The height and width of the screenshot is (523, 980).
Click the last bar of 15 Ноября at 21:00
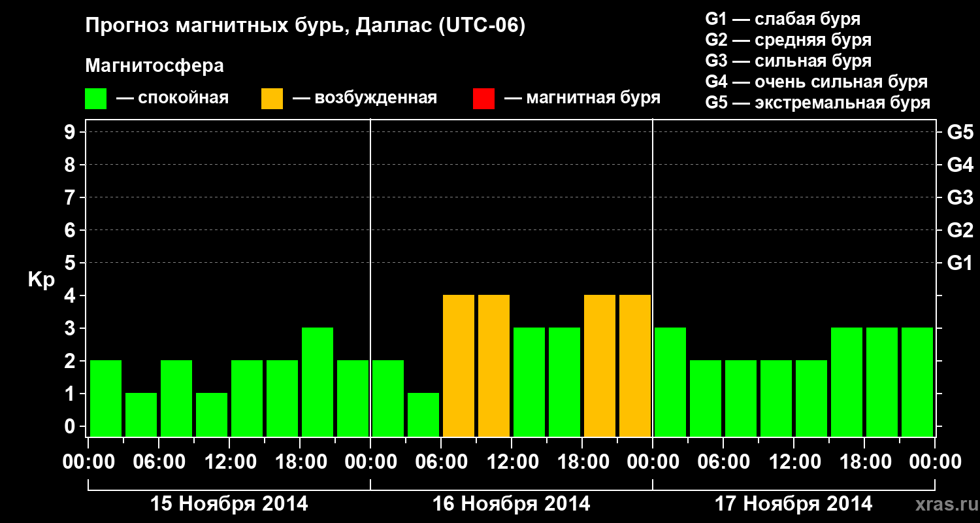tap(353, 398)
